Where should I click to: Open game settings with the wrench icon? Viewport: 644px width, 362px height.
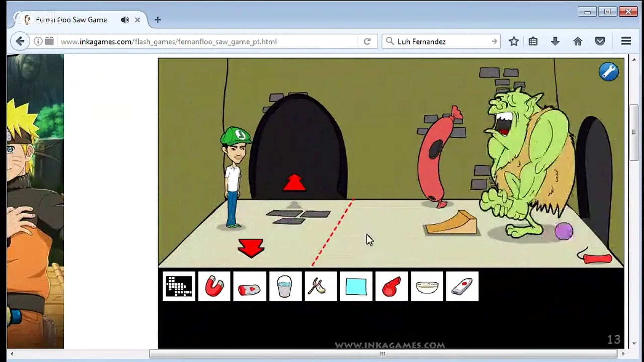[x=608, y=71]
